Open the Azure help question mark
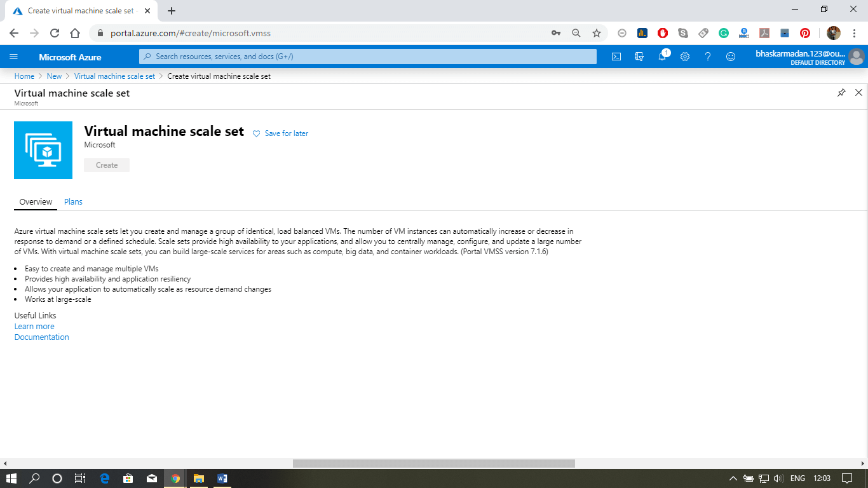The width and height of the screenshot is (868, 488). click(707, 57)
